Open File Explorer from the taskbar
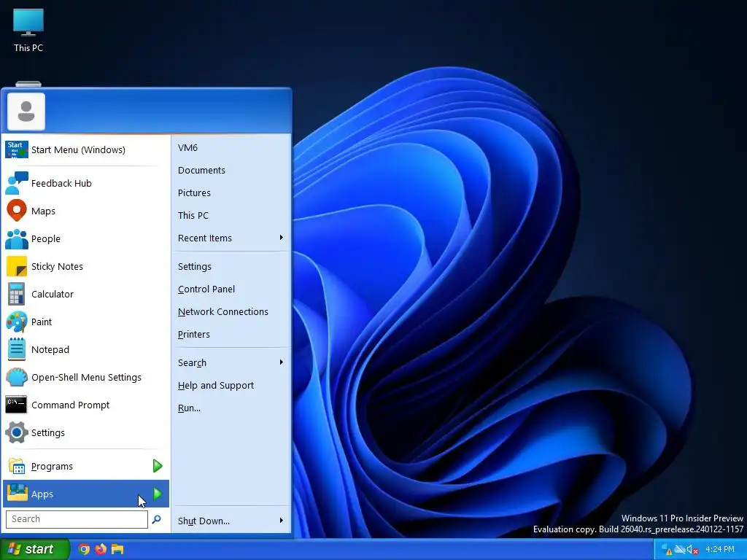 (x=117, y=549)
